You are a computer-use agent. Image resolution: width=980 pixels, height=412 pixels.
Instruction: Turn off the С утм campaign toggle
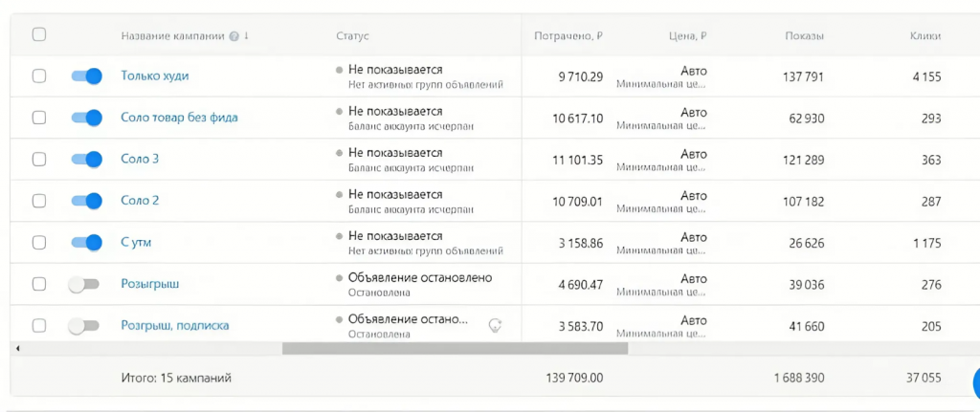click(86, 242)
